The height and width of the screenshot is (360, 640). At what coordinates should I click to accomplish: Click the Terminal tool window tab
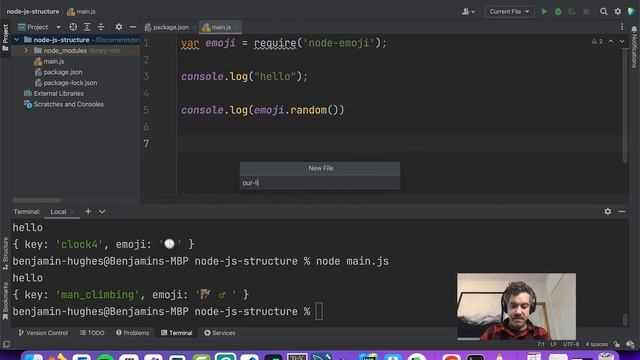pos(176,333)
